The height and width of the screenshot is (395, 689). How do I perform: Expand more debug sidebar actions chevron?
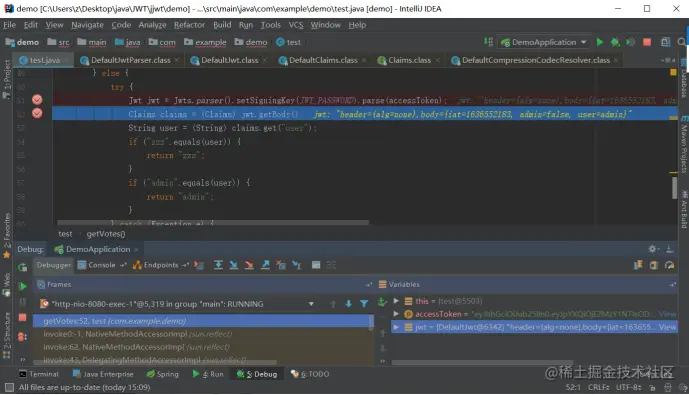click(x=22, y=359)
